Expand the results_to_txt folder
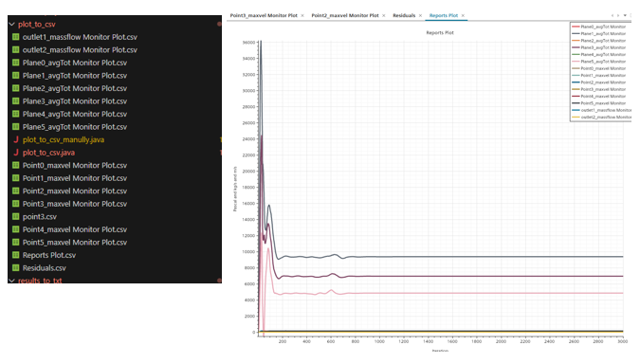 tap(11, 281)
